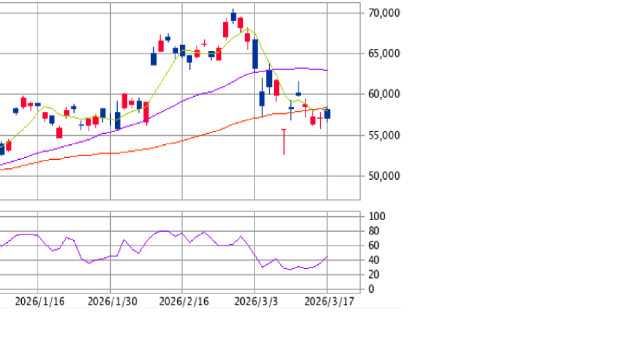Select the isolated red candle wick below 55,000
The height and width of the screenshot is (364, 620).
284,141
